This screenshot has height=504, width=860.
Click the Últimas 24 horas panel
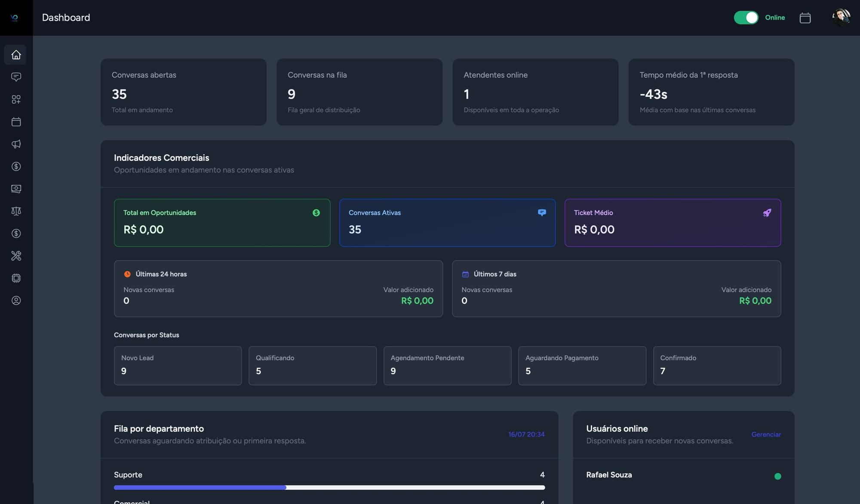click(x=278, y=289)
